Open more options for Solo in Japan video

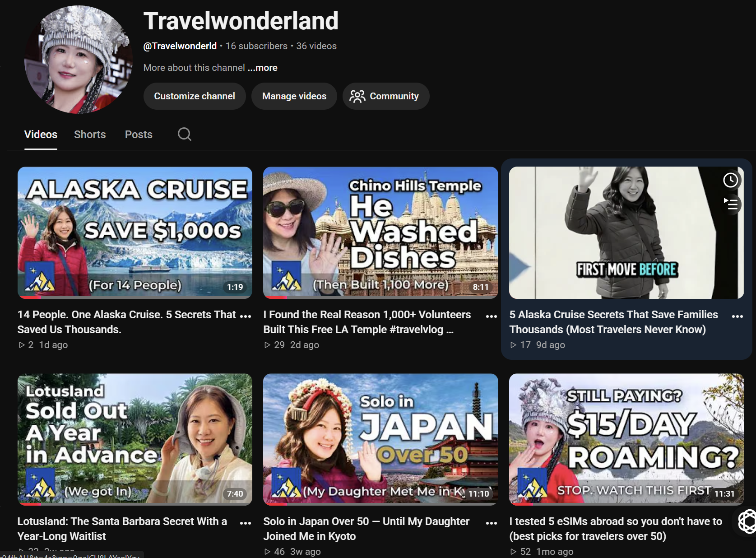492,523
